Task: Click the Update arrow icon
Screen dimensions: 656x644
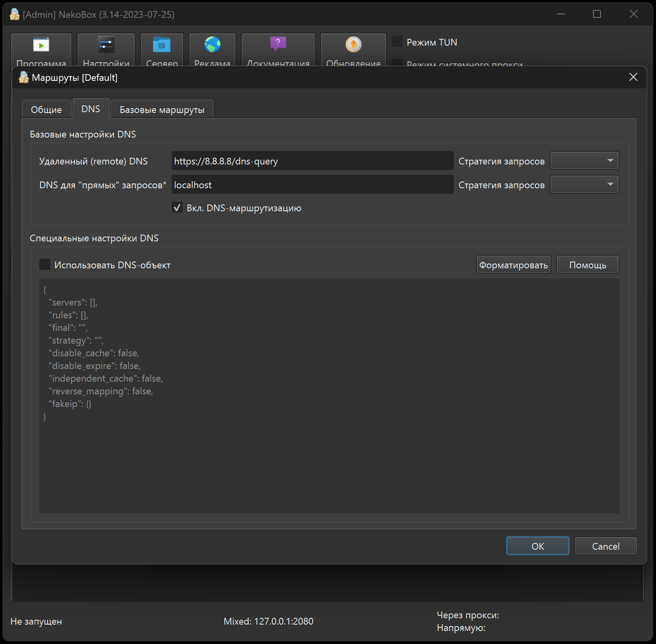Action: tap(353, 45)
